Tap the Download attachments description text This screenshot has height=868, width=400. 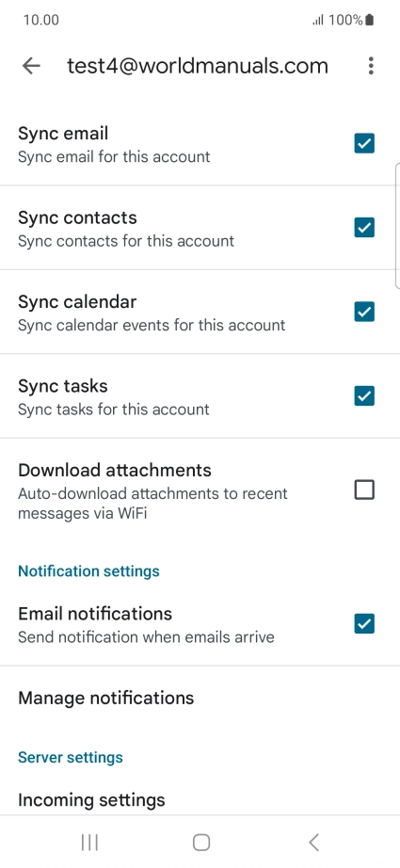tap(152, 504)
